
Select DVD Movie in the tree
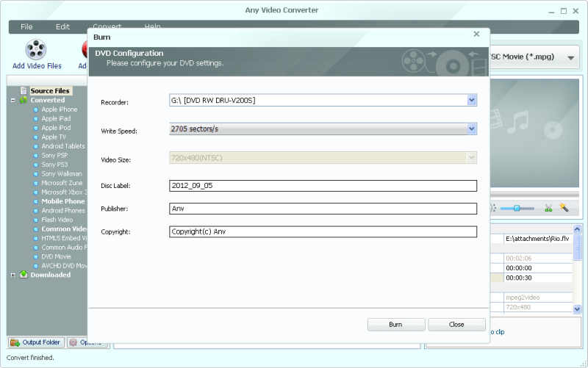[x=57, y=256]
